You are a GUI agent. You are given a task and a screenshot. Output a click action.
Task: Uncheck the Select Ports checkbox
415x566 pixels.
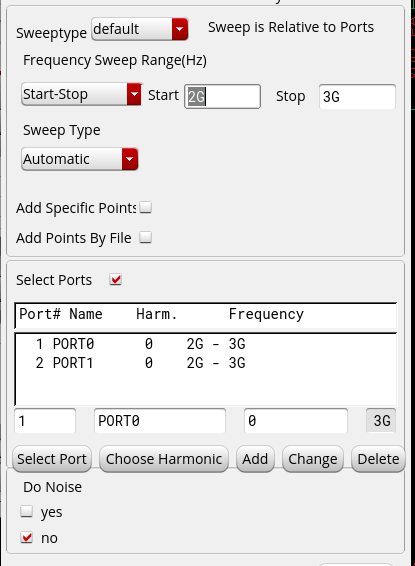pyautogui.click(x=116, y=279)
